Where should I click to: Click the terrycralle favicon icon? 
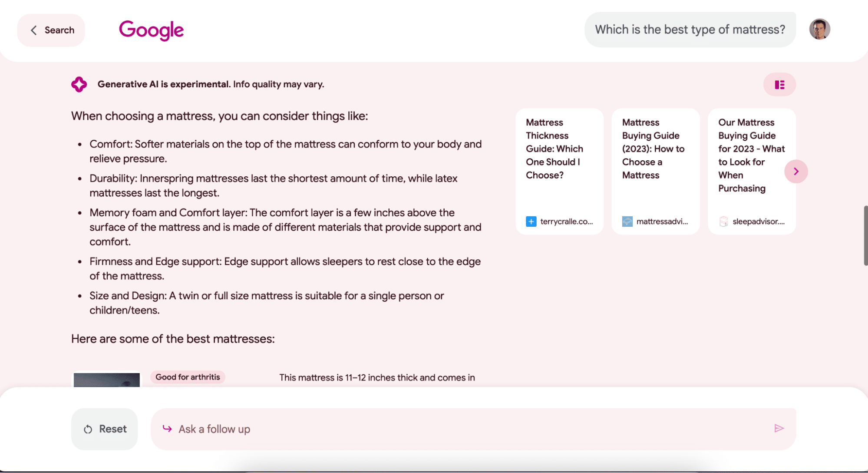click(x=531, y=222)
